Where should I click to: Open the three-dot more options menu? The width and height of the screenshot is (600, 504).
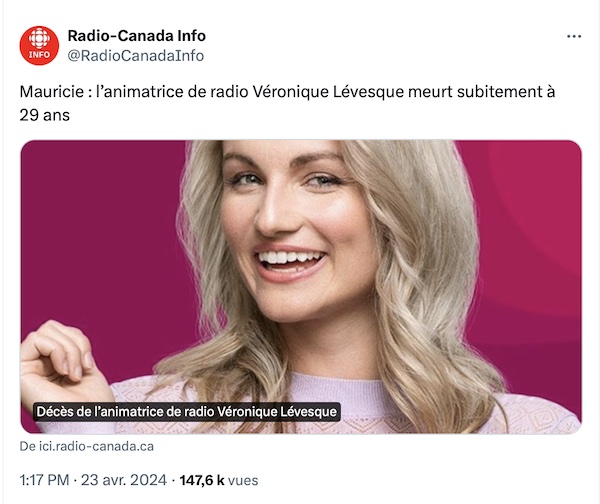[x=574, y=36]
